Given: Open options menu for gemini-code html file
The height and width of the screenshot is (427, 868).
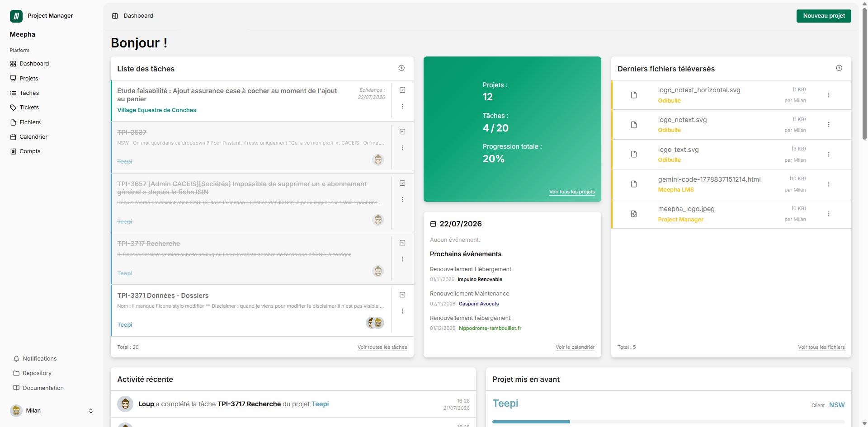Looking at the screenshot, I should pyautogui.click(x=829, y=184).
